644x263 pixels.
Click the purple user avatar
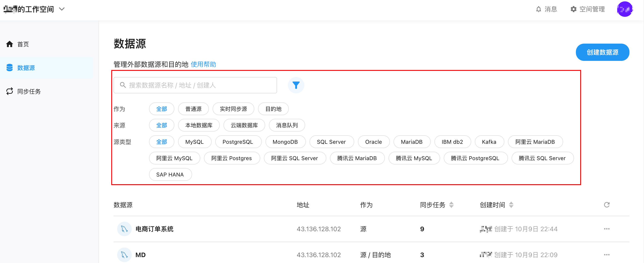624,9
